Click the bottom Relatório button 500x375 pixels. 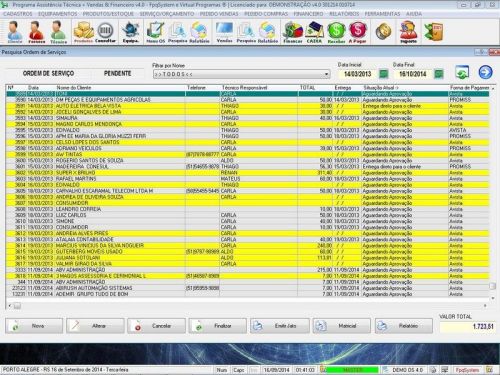(x=404, y=326)
